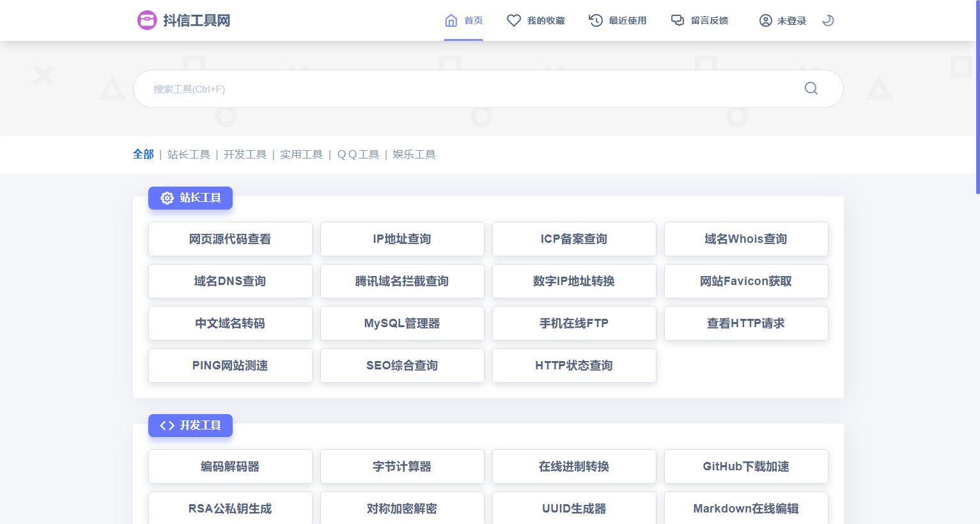Screen dimensions: 980x524
Task: Click the magnifier search icon in search bar
Action: coord(811,88)
